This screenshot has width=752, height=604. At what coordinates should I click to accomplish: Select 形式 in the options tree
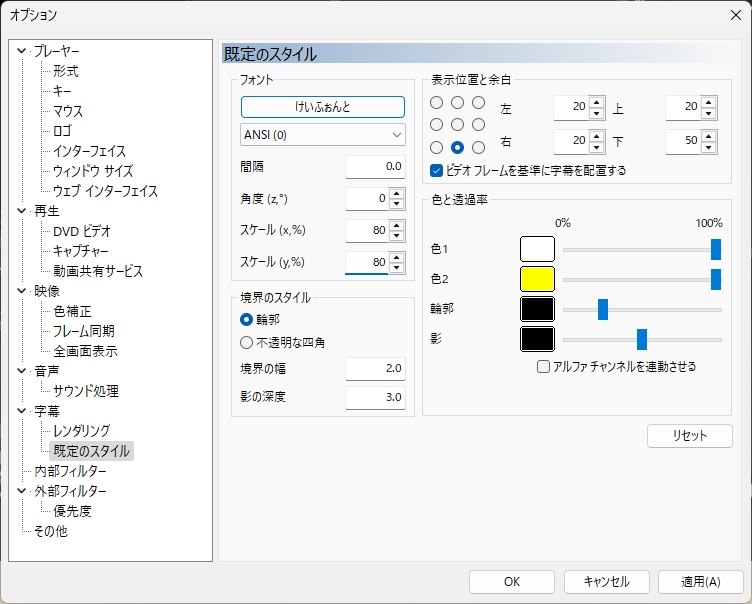(x=66, y=71)
